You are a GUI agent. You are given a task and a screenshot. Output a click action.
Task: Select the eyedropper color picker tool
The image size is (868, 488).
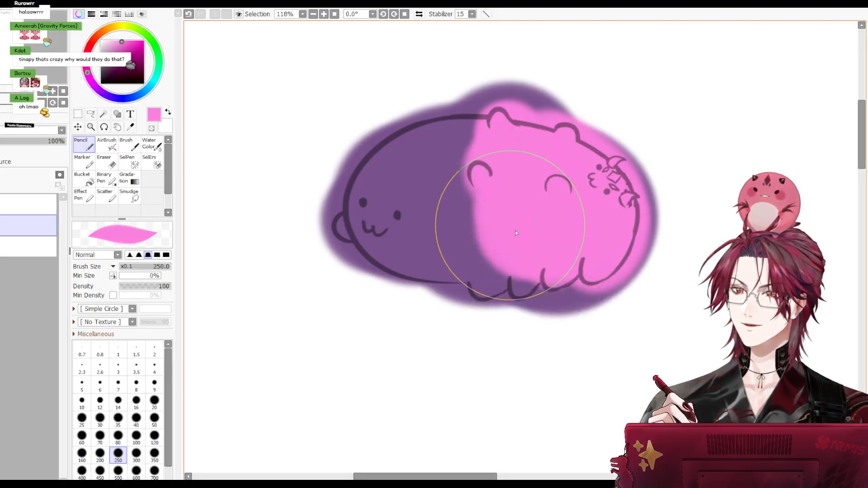(x=130, y=127)
